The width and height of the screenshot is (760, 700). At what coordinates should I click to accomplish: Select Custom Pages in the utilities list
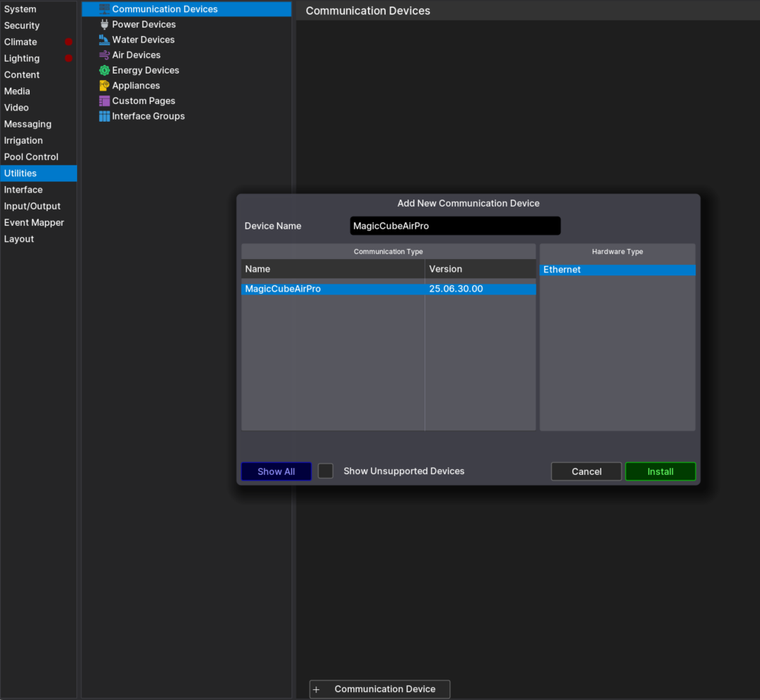coord(187,101)
